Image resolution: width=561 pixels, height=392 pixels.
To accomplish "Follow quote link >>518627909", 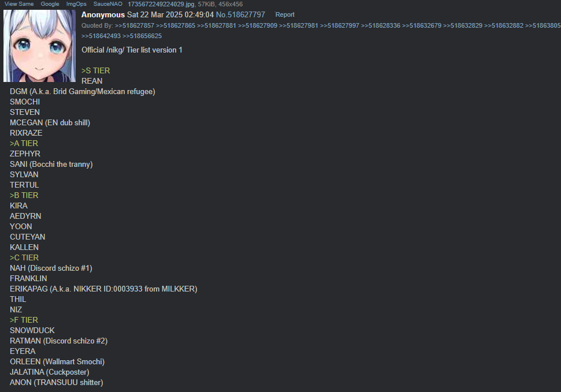I will tap(258, 26).
